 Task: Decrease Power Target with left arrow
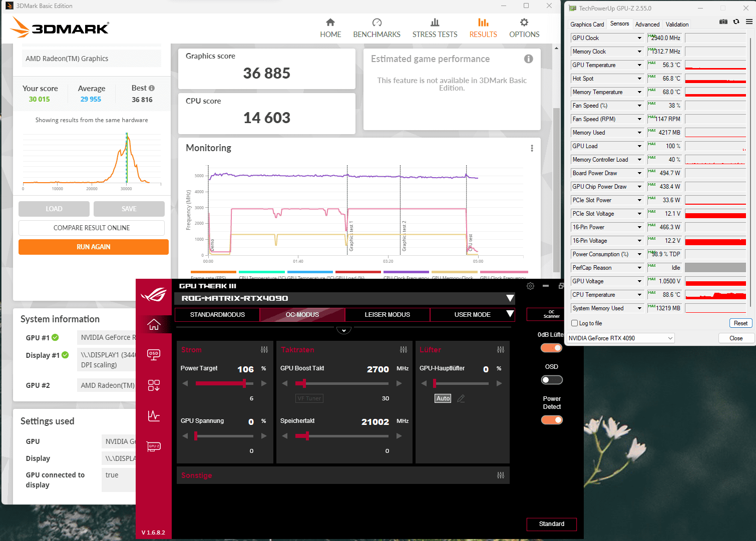pyautogui.click(x=185, y=383)
